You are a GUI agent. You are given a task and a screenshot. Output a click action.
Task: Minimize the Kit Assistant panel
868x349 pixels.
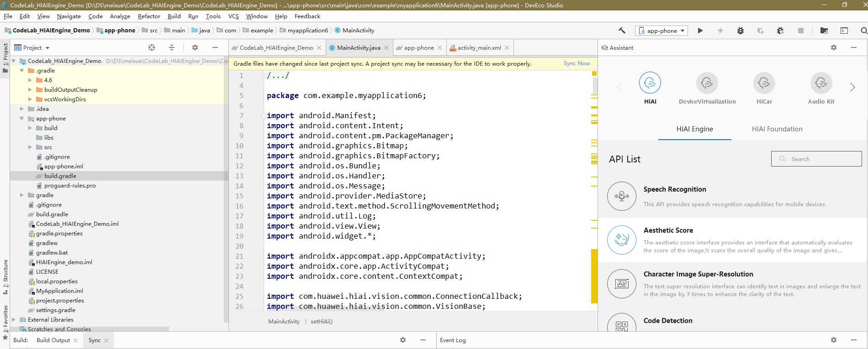853,47
